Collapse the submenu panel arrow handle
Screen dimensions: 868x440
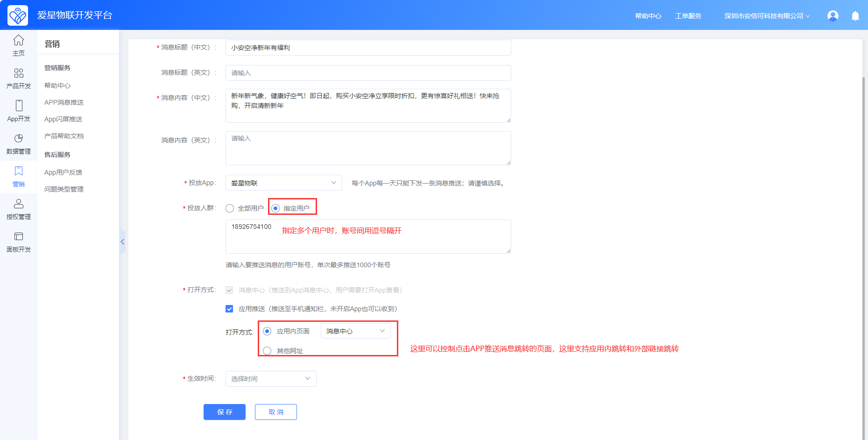(x=122, y=241)
